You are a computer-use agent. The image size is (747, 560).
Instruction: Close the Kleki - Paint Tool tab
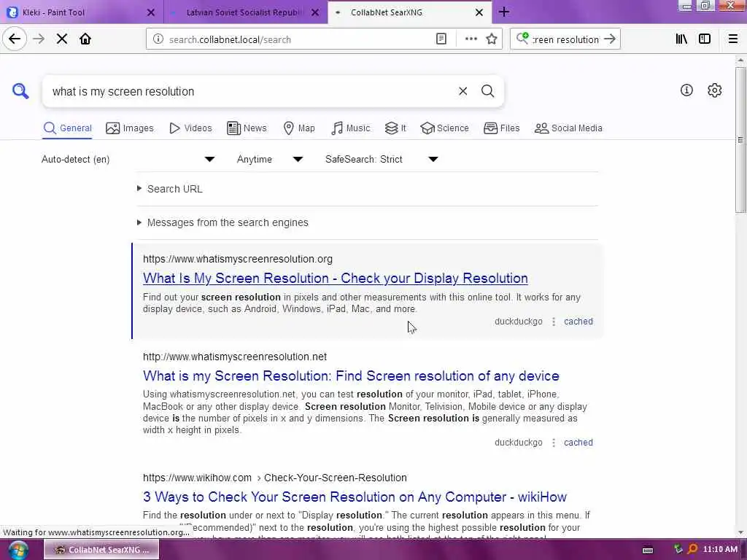pos(150,12)
